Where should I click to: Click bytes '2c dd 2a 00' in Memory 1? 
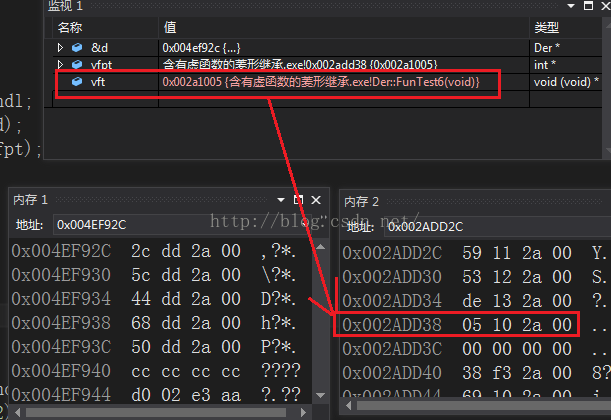[x=186, y=251]
